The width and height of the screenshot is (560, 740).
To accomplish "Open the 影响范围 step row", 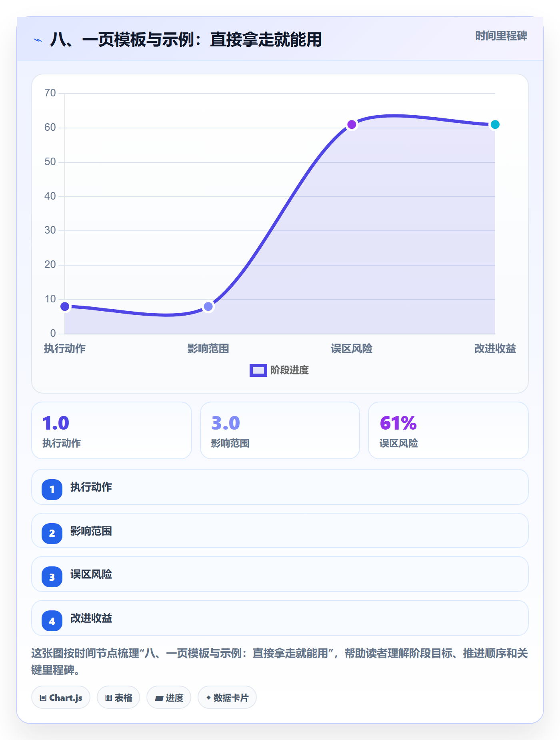I will (280, 530).
